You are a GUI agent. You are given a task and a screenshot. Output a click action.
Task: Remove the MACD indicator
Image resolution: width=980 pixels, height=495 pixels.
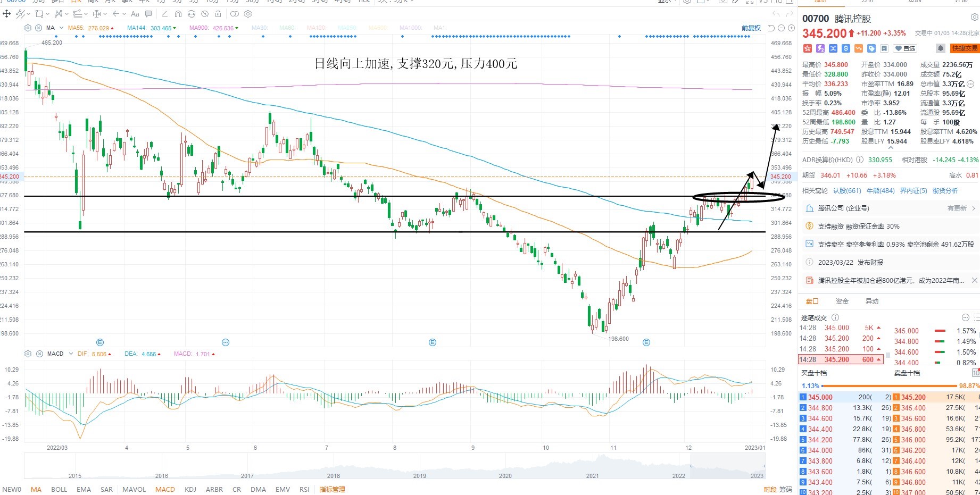click(39, 354)
